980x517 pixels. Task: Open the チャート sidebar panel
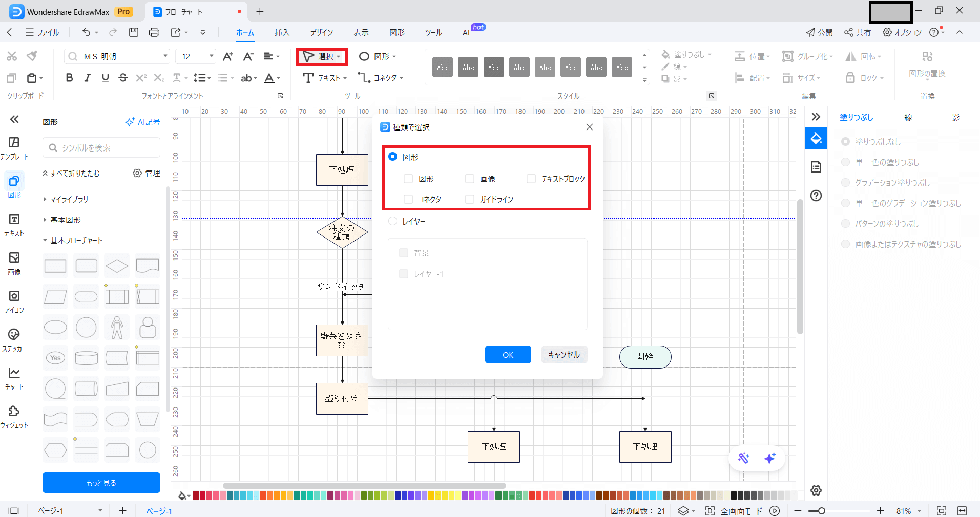point(14,379)
